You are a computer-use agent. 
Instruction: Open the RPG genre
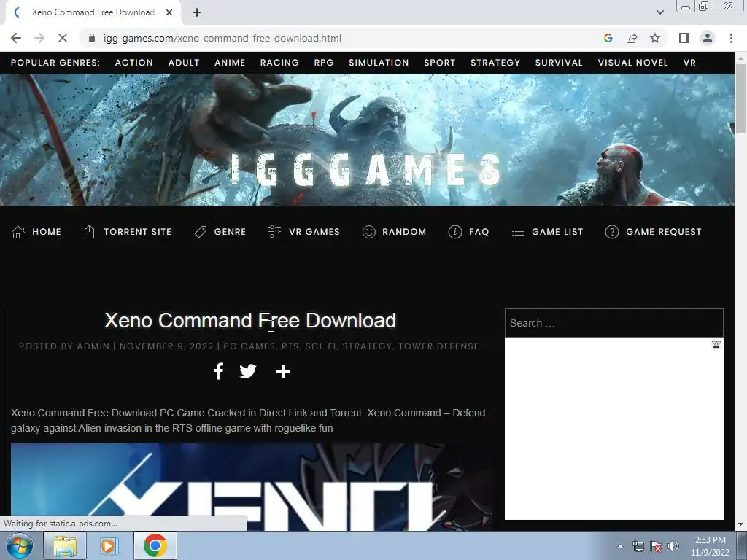tap(323, 63)
